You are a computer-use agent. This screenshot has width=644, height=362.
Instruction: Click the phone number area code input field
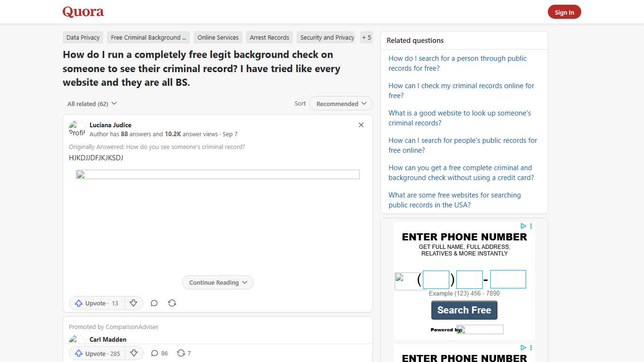click(x=436, y=279)
